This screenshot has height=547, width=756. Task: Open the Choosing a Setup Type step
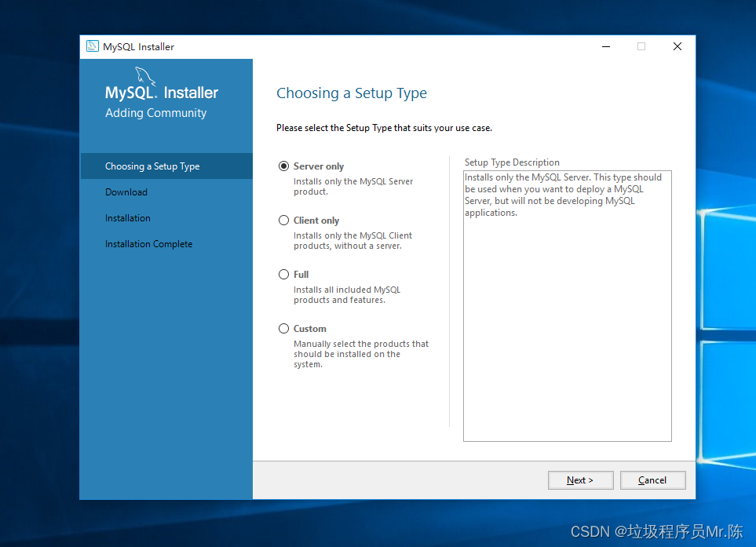click(166, 166)
